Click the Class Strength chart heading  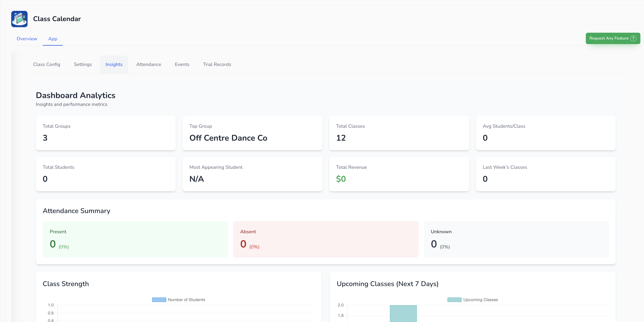[66, 284]
